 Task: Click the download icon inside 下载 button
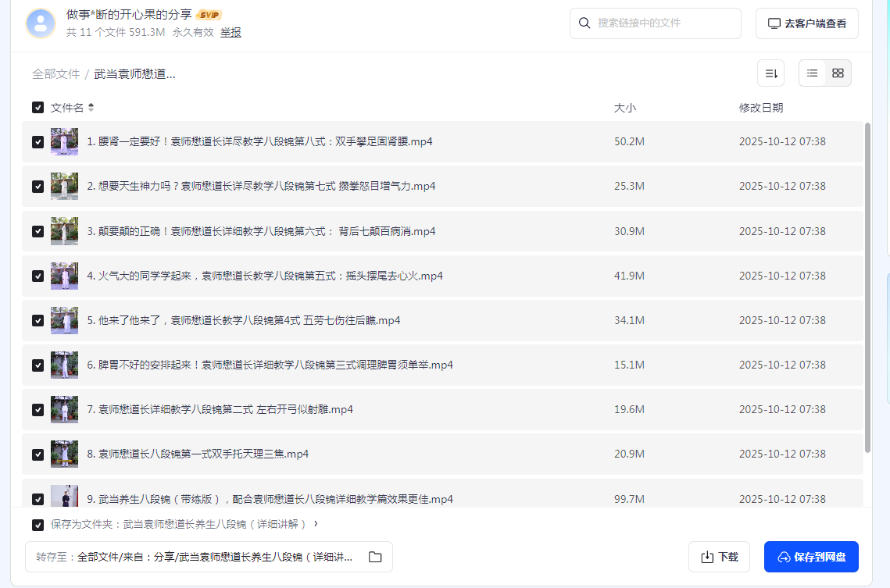(x=706, y=557)
